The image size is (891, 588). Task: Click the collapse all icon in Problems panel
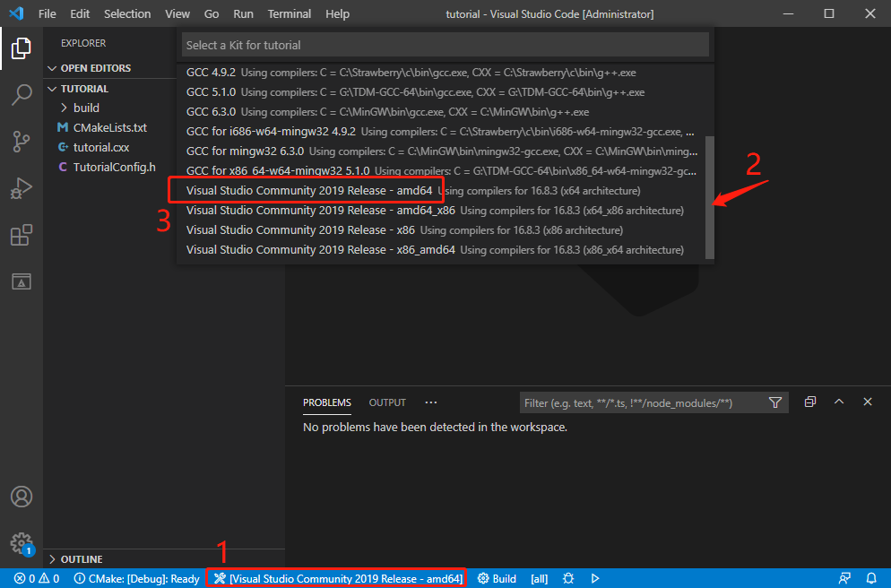pos(810,402)
